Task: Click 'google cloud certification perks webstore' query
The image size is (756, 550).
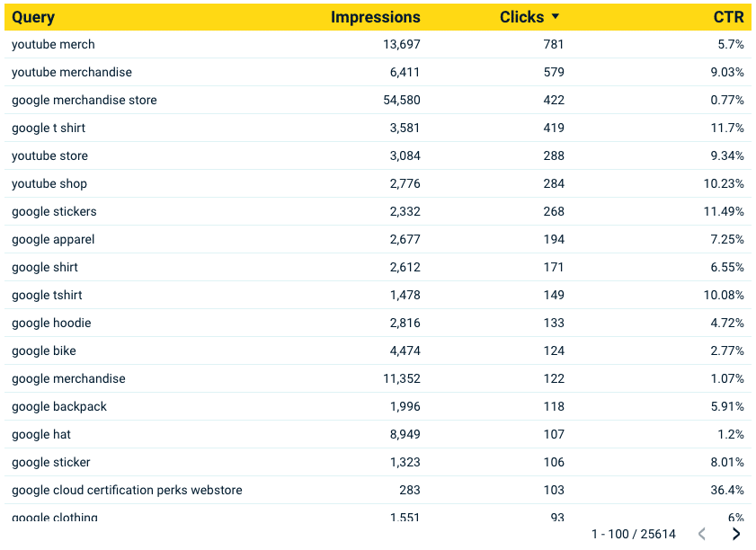Action: coord(127,491)
